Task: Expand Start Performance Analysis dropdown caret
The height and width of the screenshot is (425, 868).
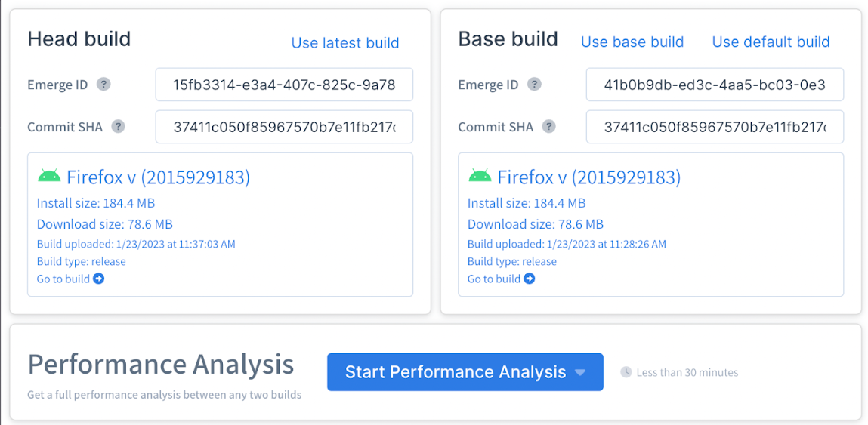Action: [580, 372]
